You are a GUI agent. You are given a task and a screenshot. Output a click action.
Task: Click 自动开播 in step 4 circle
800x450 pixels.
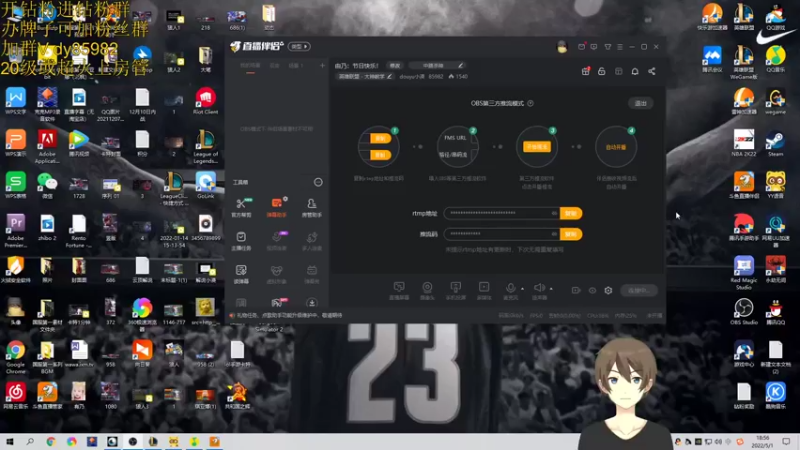[x=616, y=147]
